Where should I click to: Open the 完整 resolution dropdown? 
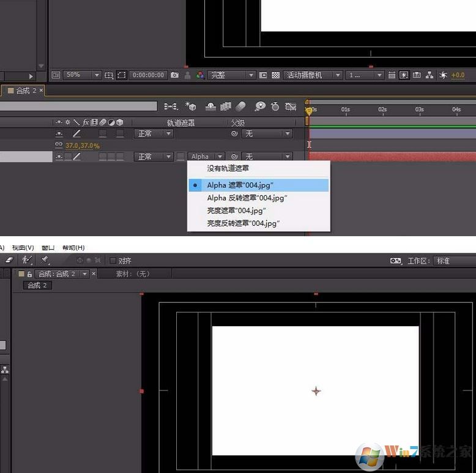232,75
